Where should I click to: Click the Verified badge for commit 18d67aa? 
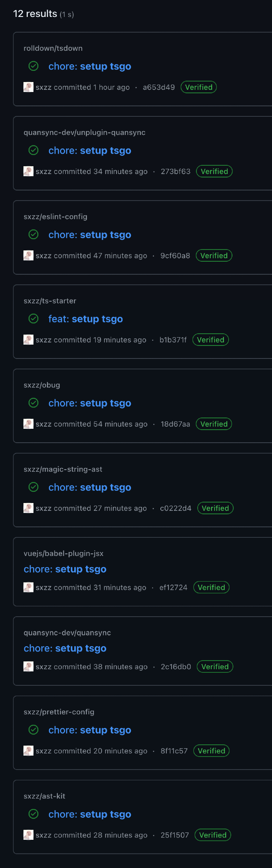point(214,424)
